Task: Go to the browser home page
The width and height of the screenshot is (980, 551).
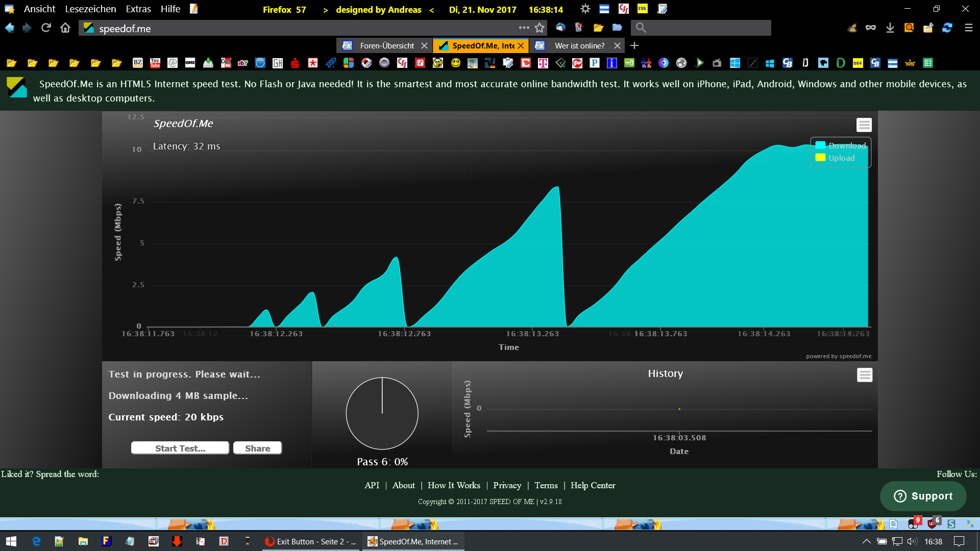Action: pyautogui.click(x=65, y=28)
